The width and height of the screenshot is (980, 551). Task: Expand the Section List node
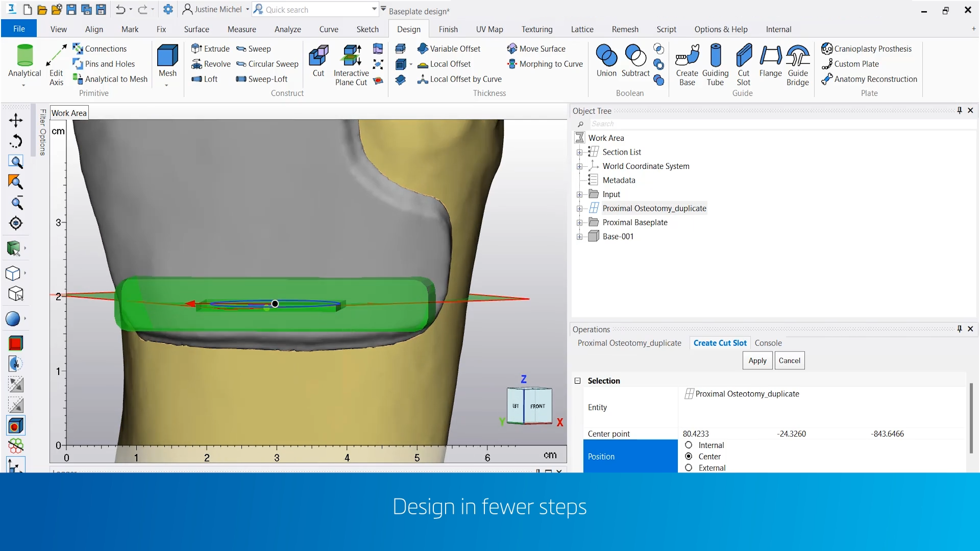tap(579, 152)
